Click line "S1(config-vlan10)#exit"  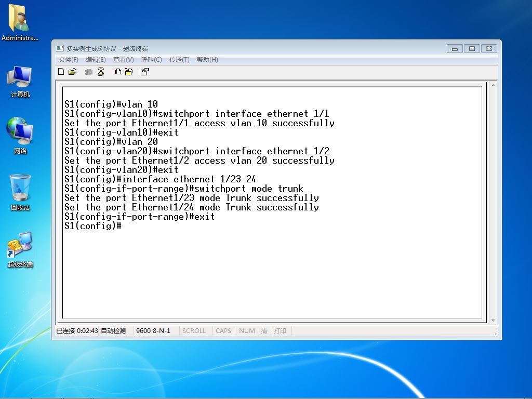coord(122,132)
